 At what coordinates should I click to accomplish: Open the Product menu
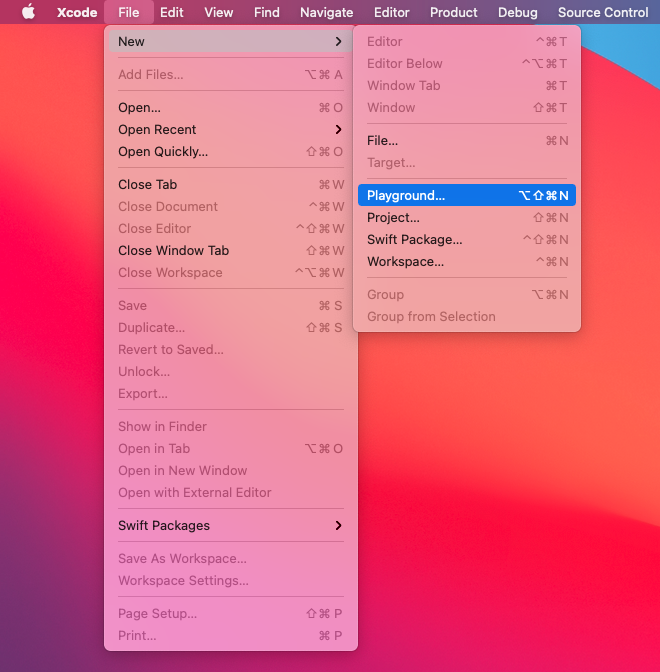[453, 12]
